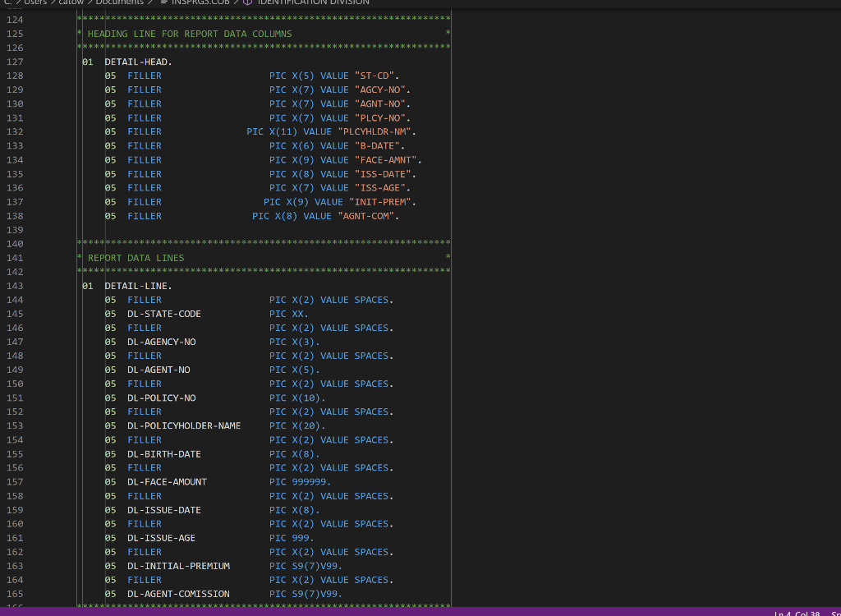This screenshot has width=841, height=616.
Task: Click line number 143 in the gutter
Action: (15, 286)
